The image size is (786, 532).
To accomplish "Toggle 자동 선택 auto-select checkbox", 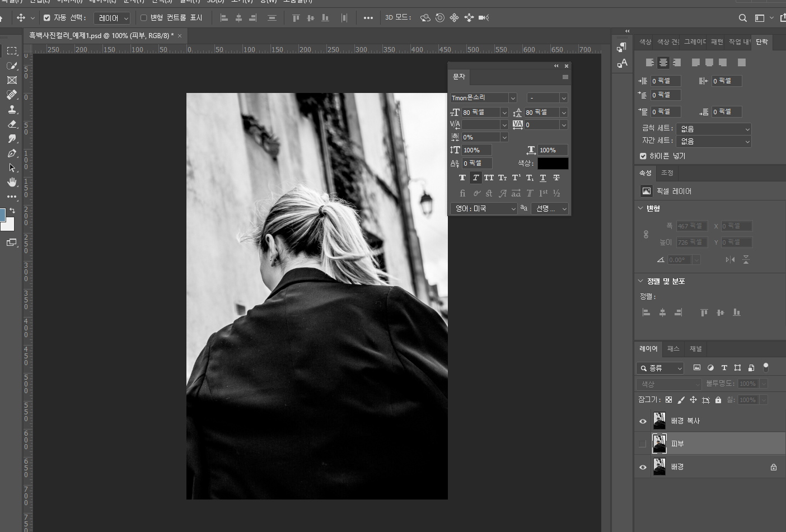I will point(47,18).
